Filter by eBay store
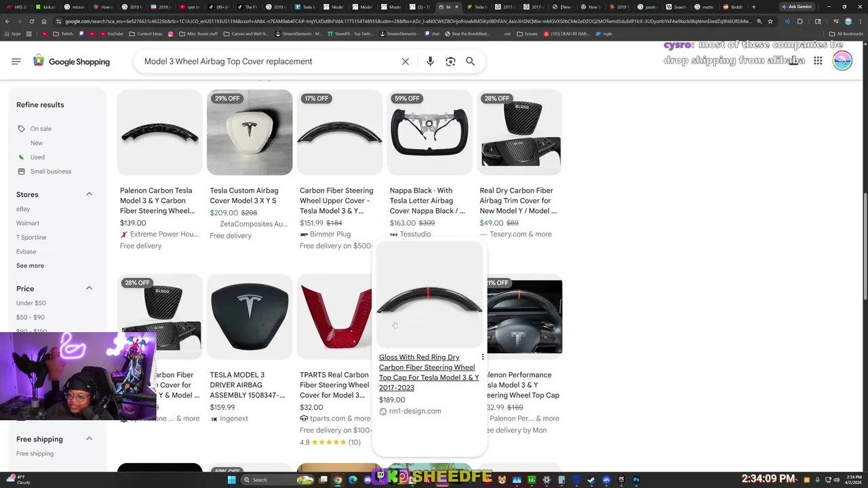Viewport: 868px width, 488px height. pyautogui.click(x=23, y=209)
